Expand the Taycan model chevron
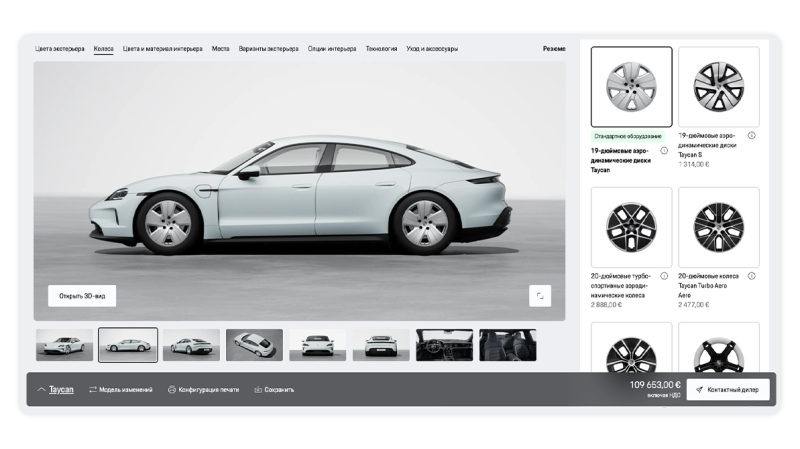Image resolution: width=800 pixels, height=449 pixels. tap(41, 389)
